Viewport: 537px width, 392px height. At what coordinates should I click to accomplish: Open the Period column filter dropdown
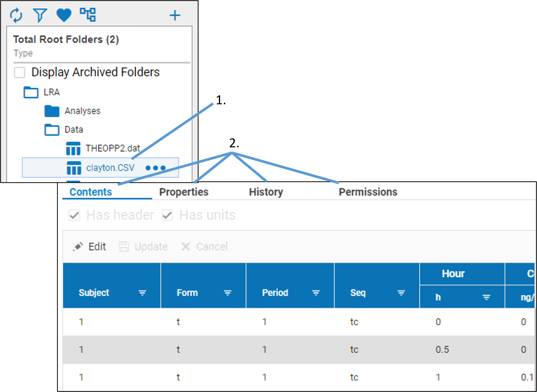tap(316, 293)
